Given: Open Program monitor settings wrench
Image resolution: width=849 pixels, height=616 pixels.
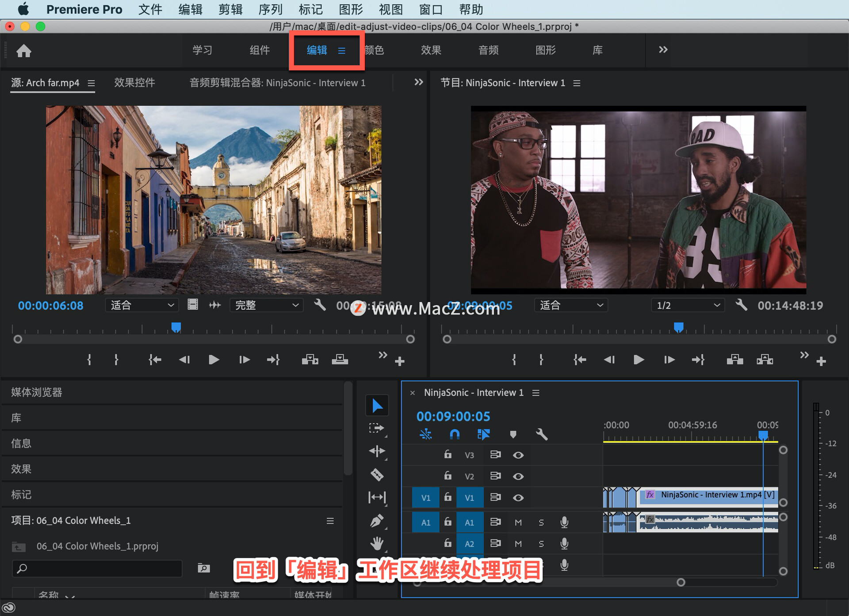Looking at the screenshot, I should pos(742,305).
